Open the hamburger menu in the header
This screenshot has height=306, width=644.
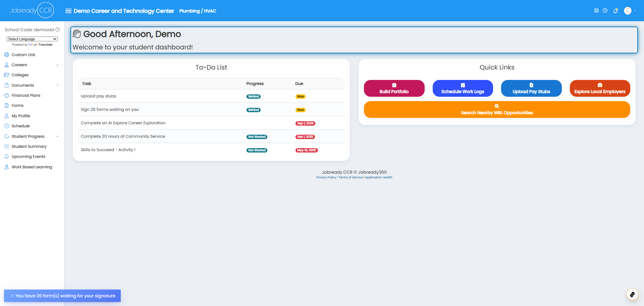tap(68, 11)
